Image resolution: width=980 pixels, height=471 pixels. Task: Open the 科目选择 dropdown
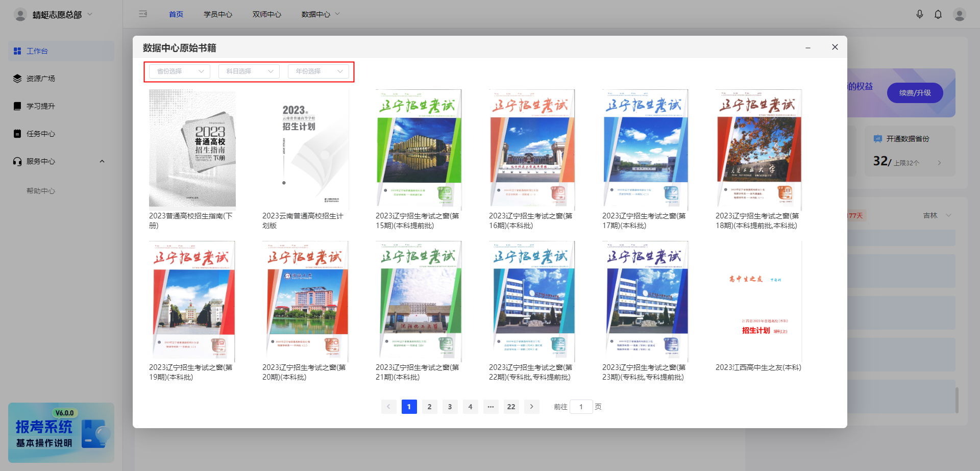[x=249, y=71]
